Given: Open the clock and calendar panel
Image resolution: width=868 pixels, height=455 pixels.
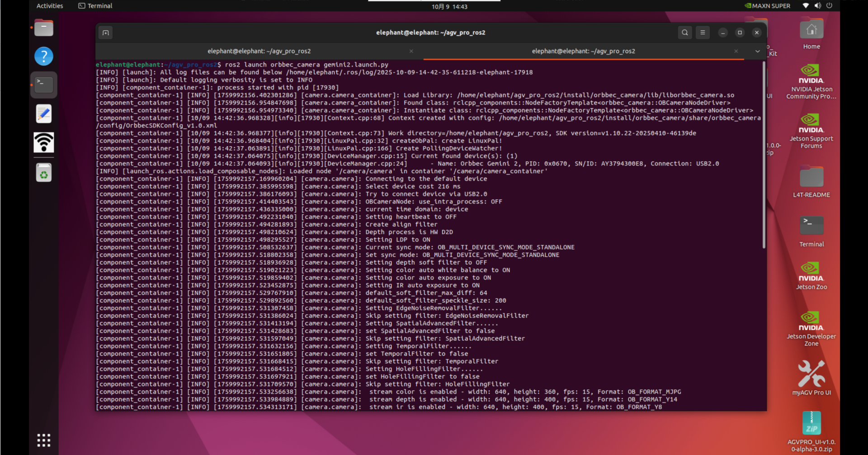Looking at the screenshot, I should coord(449,6).
